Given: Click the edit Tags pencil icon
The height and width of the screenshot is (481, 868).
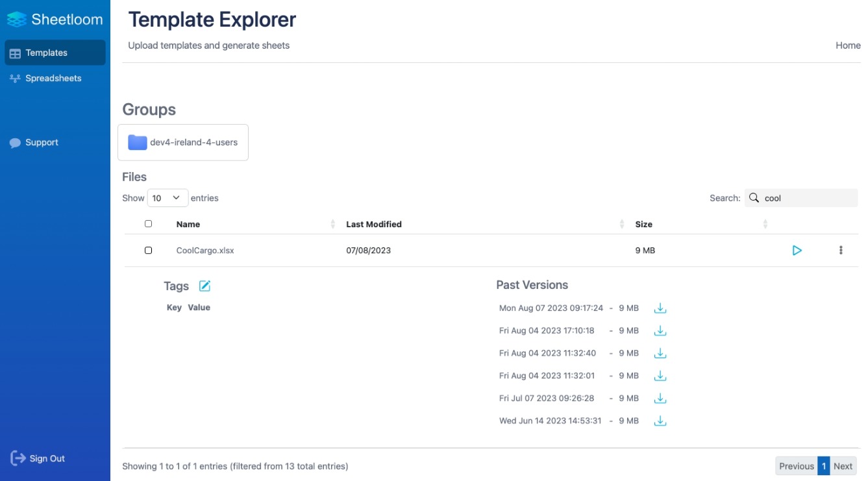Looking at the screenshot, I should [205, 286].
